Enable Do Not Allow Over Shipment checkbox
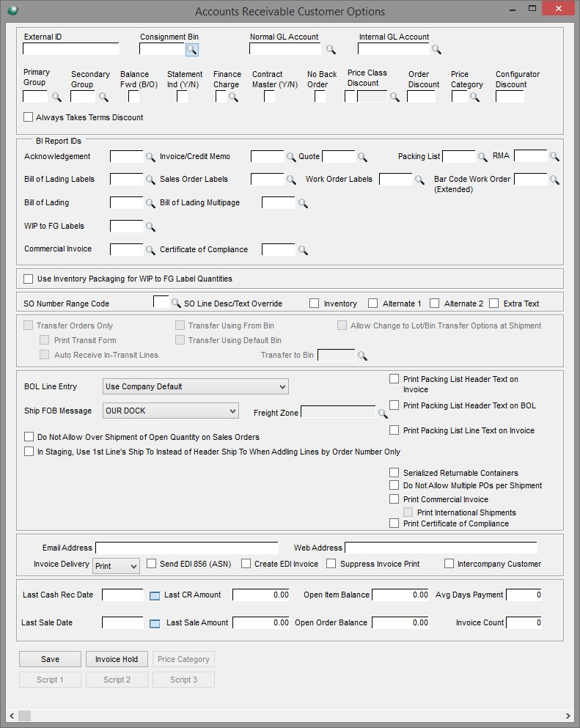 click(x=29, y=437)
